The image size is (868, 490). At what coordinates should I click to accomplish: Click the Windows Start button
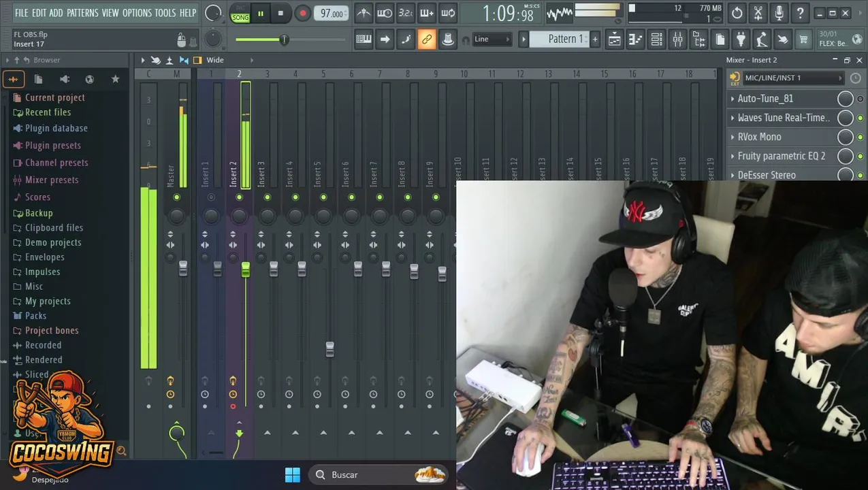pos(293,474)
